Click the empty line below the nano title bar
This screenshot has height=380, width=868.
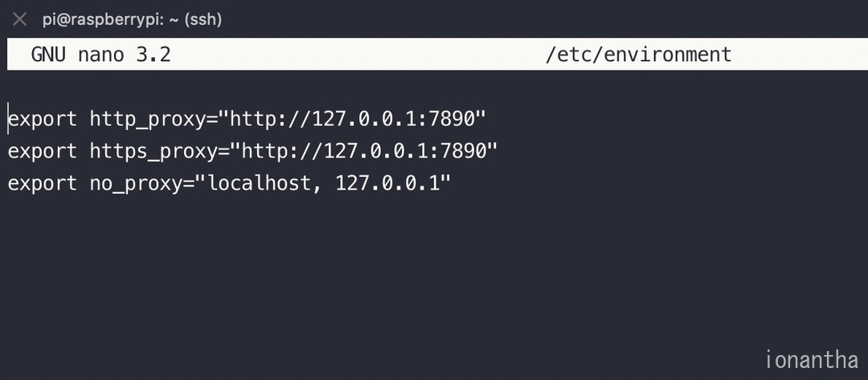point(434,87)
